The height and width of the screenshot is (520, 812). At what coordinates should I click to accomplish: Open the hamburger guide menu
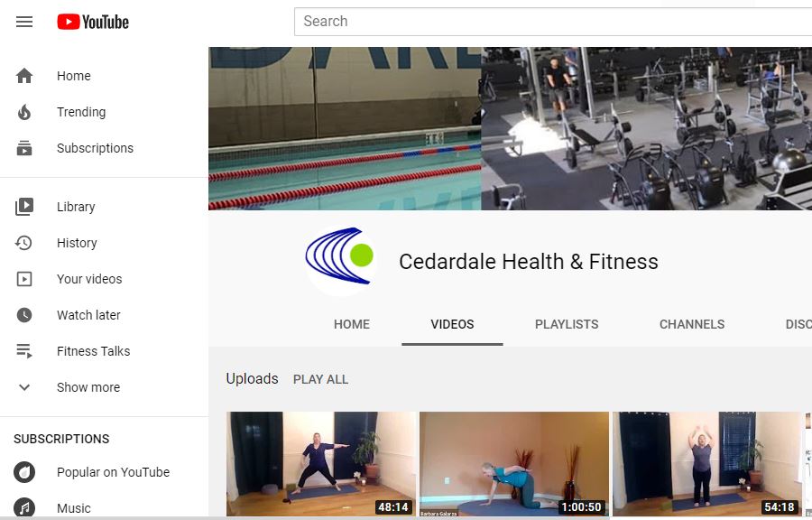24,22
